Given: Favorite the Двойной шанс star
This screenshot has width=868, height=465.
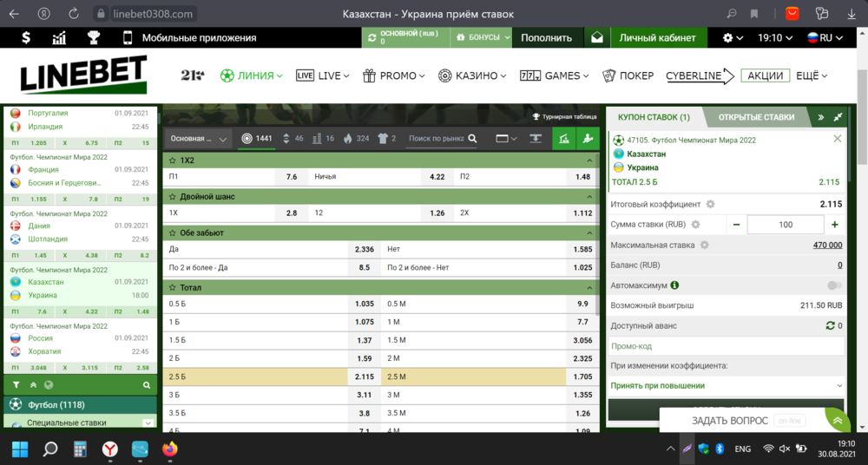Looking at the screenshot, I should pyautogui.click(x=173, y=197).
